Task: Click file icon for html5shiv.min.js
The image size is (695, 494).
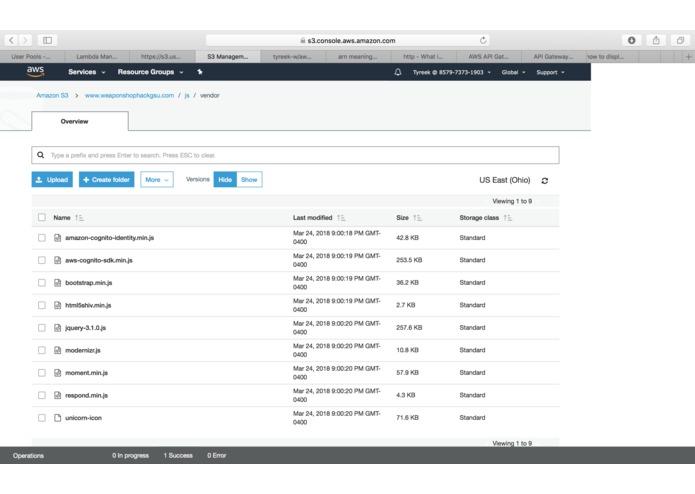Action: [58, 305]
